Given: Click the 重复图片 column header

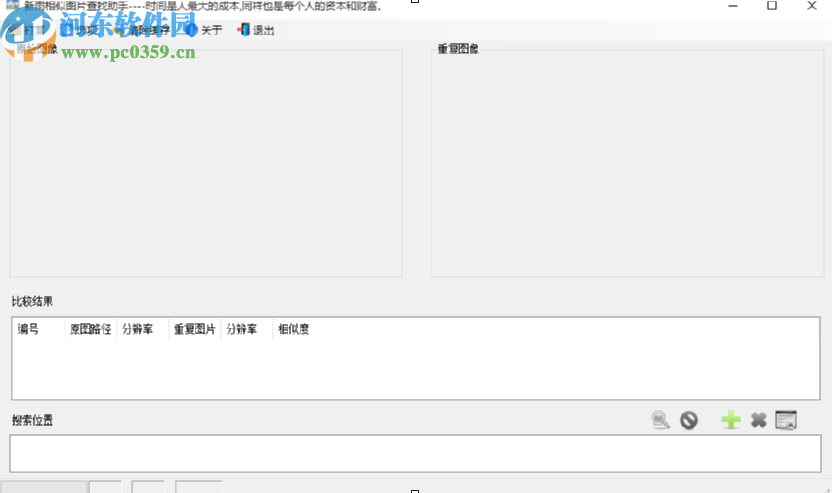Looking at the screenshot, I should click(195, 329).
